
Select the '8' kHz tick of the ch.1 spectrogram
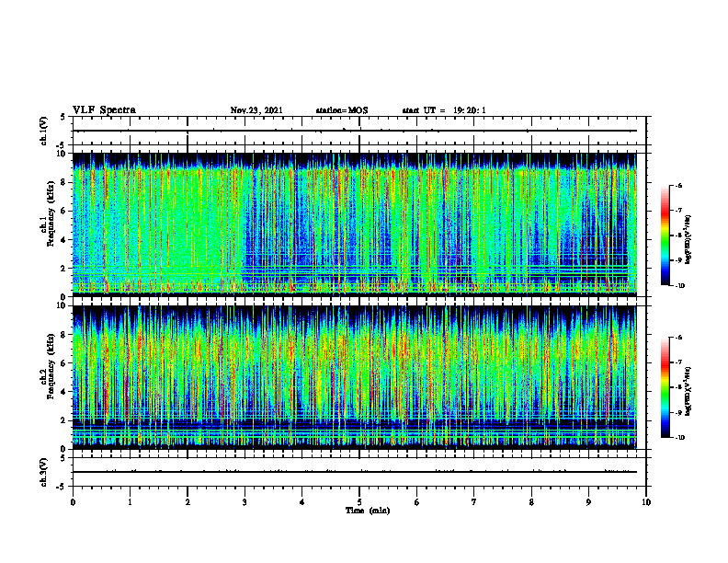tap(64, 182)
